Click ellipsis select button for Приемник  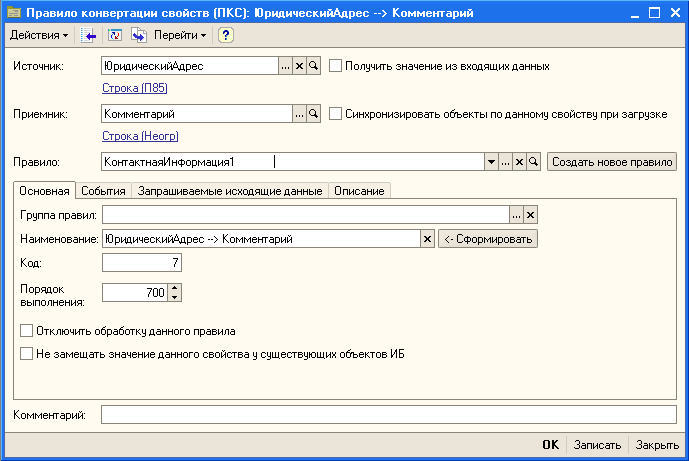[299, 114]
